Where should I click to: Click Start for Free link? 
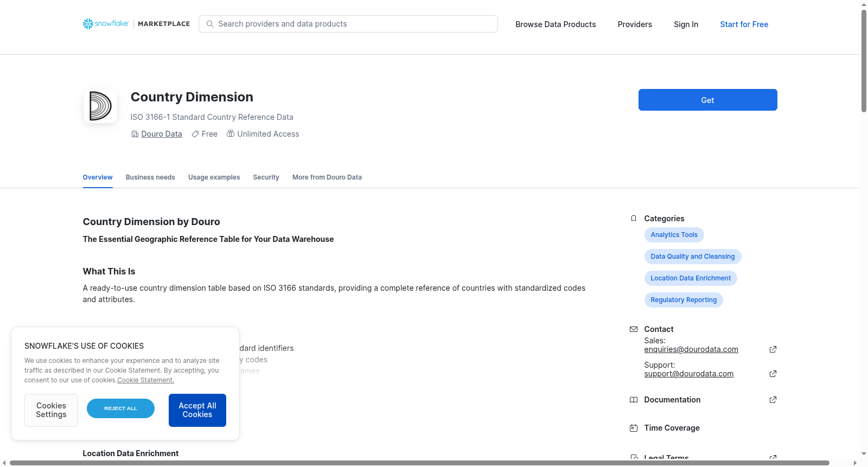click(x=744, y=24)
